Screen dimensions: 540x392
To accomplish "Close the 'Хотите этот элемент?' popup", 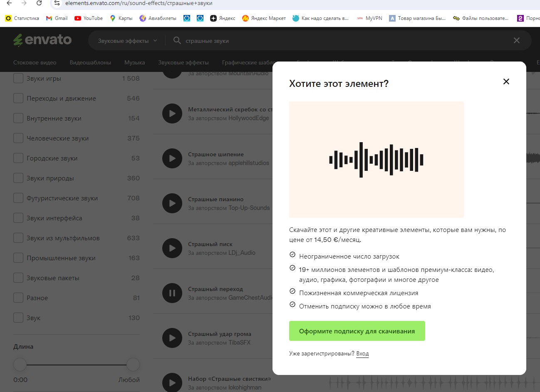I will 506,81.
